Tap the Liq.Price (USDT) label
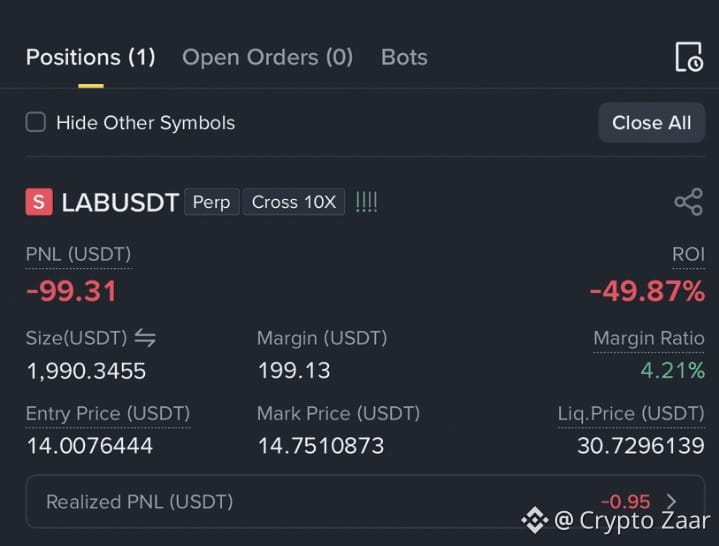Screen dimensions: 719x546 [631, 414]
